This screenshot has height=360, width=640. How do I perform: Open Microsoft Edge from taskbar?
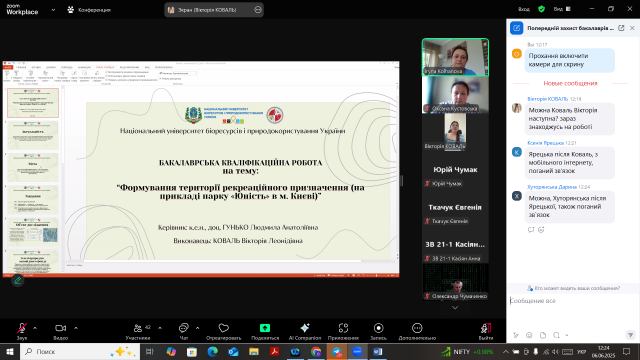[x=212, y=351]
